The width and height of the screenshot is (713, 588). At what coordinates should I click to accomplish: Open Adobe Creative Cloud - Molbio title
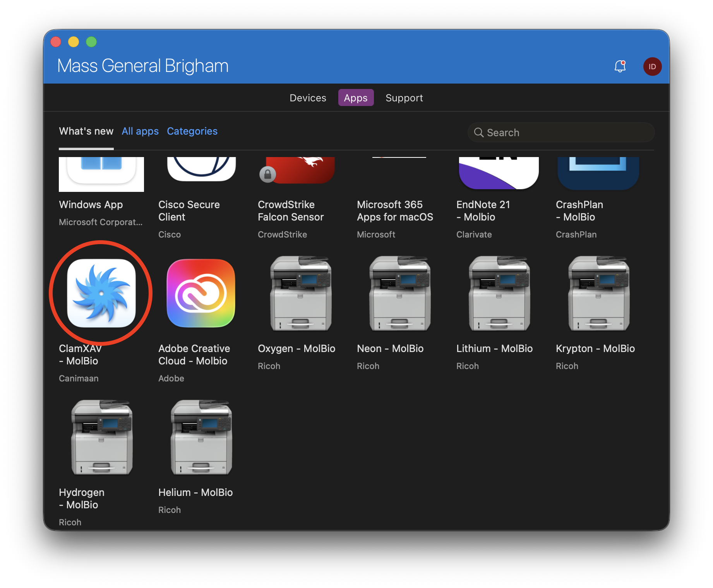194,355
